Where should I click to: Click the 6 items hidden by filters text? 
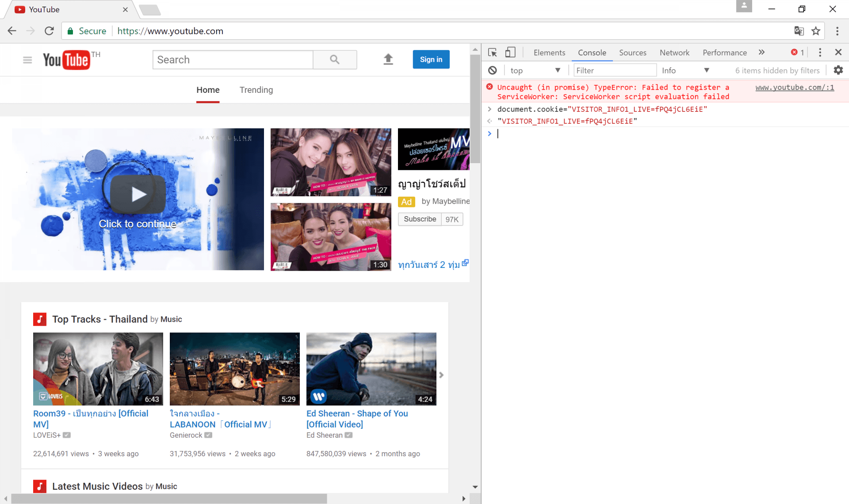(777, 70)
